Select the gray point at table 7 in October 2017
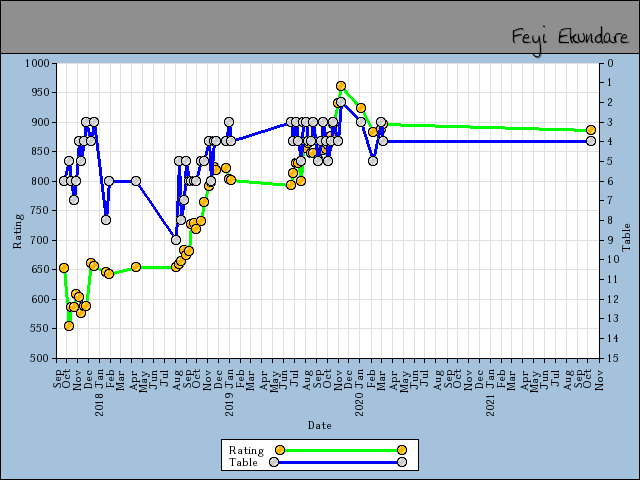The image size is (640, 480). pos(74,200)
